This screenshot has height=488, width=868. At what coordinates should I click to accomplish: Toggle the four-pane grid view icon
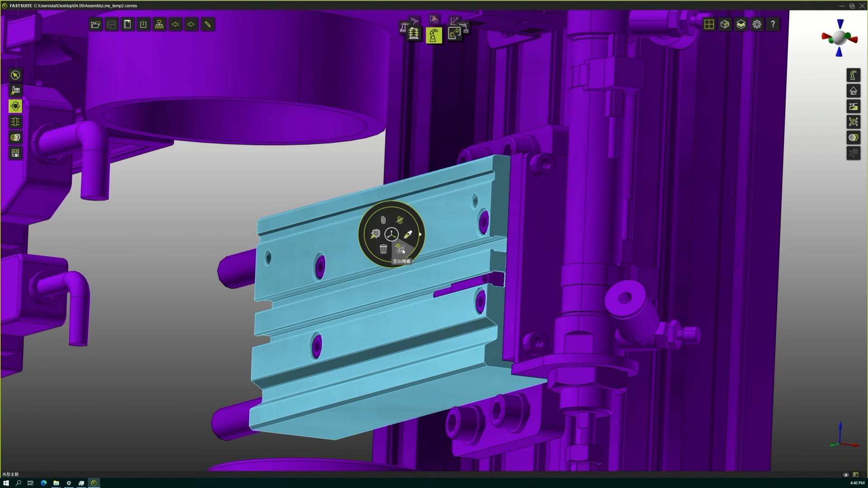pos(709,24)
